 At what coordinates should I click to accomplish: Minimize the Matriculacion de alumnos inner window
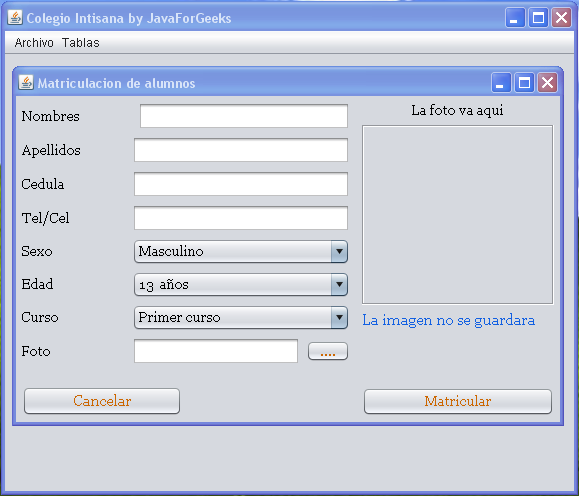pos(501,82)
